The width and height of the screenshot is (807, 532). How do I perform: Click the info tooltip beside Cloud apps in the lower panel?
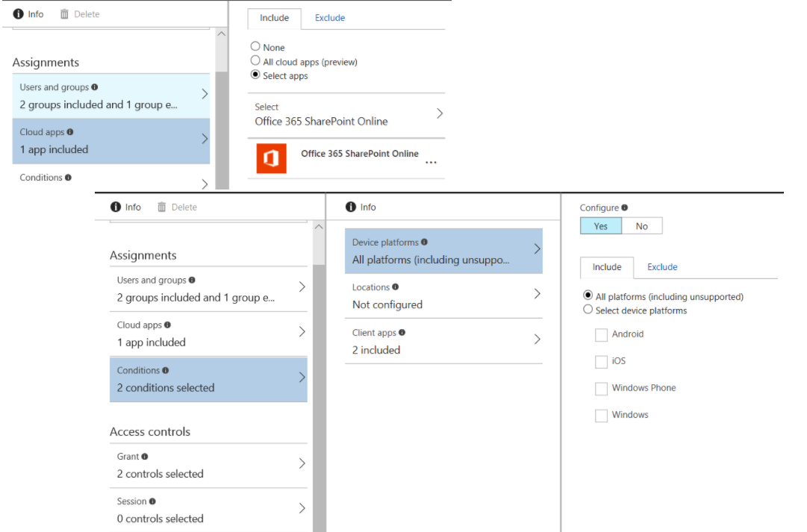[167, 325]
